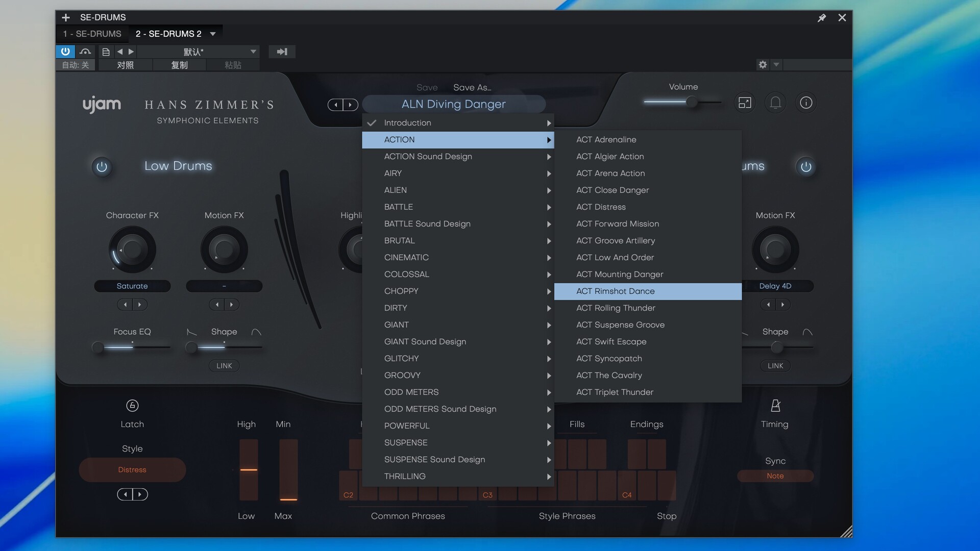980x551 pixels.
Task: Go to next host preset arrow
Action: (131, 52)
